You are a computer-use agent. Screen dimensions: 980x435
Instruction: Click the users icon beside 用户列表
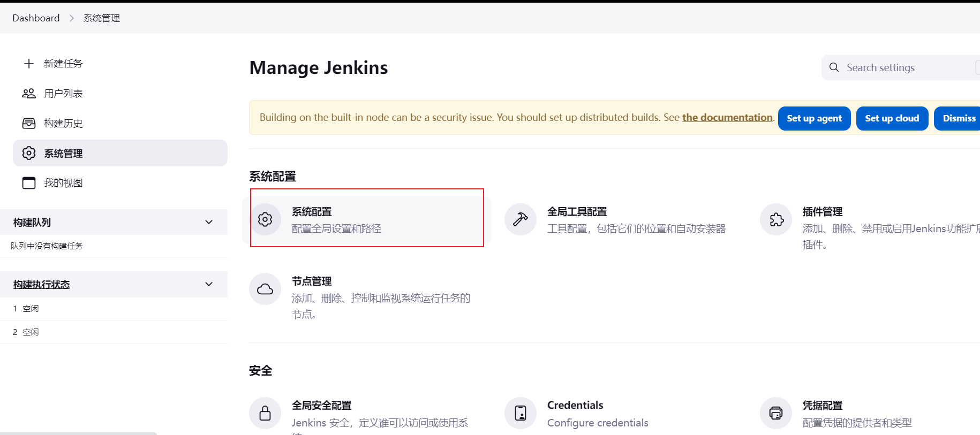pyautogui.click(x=29, y=94)
